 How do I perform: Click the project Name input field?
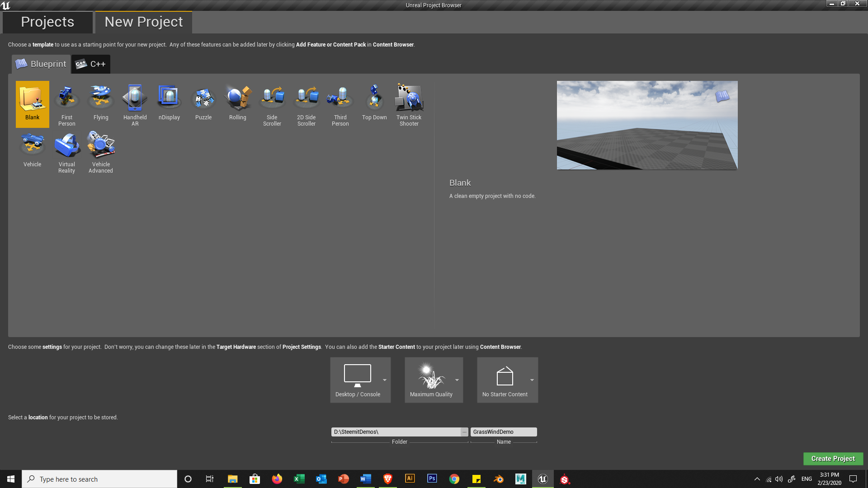tap(503, 432)
